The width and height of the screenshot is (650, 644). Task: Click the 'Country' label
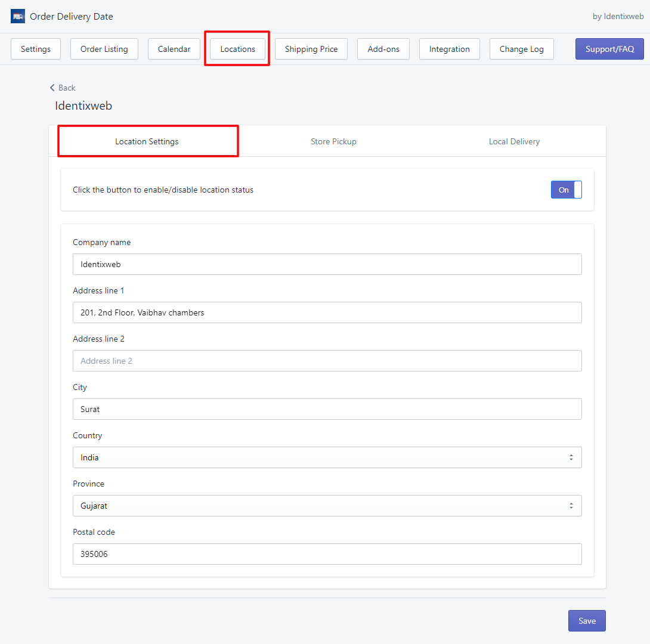click(87, 435)
